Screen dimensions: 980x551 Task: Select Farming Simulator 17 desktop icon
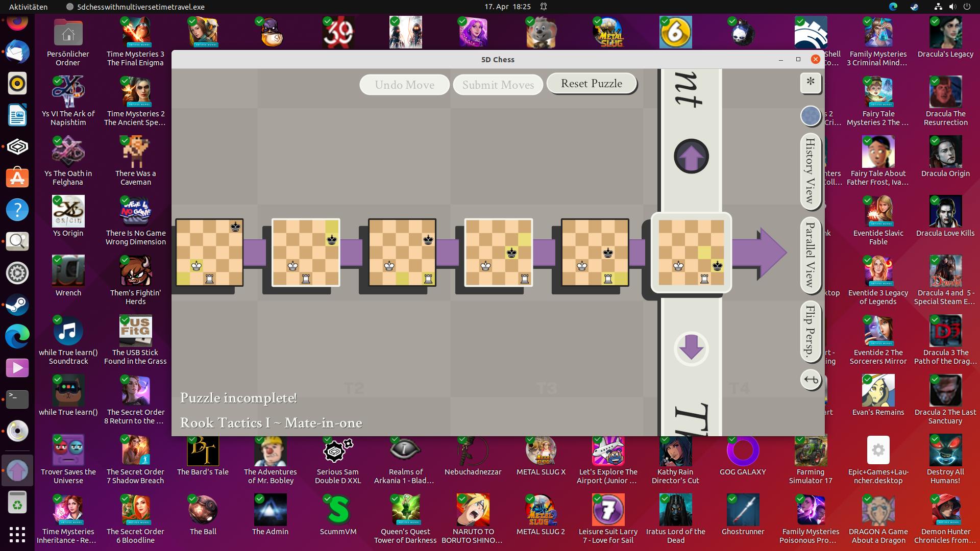[811, 460]
